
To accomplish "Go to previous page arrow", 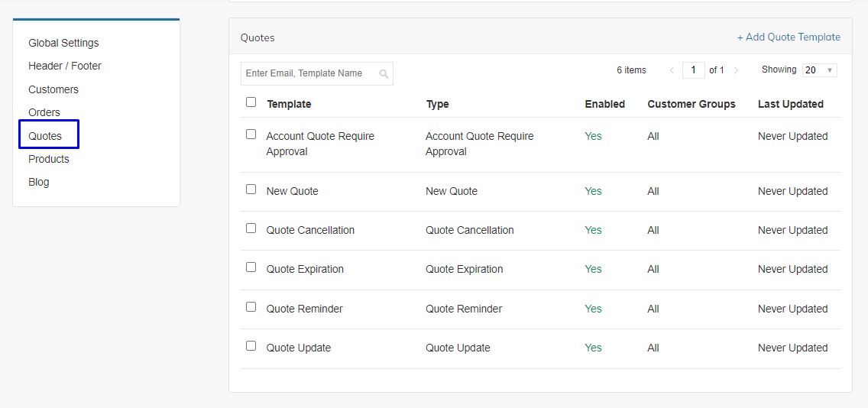I will coord(672,70).
